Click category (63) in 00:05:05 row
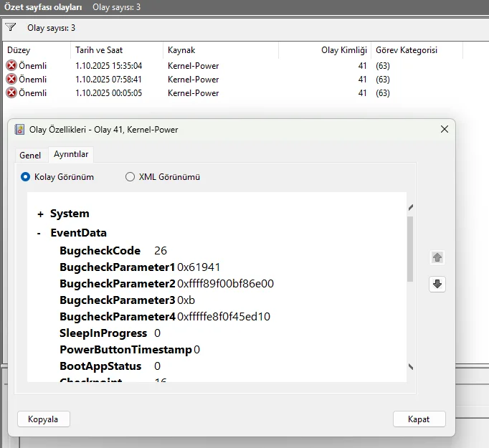 click(x=383, y=93)
